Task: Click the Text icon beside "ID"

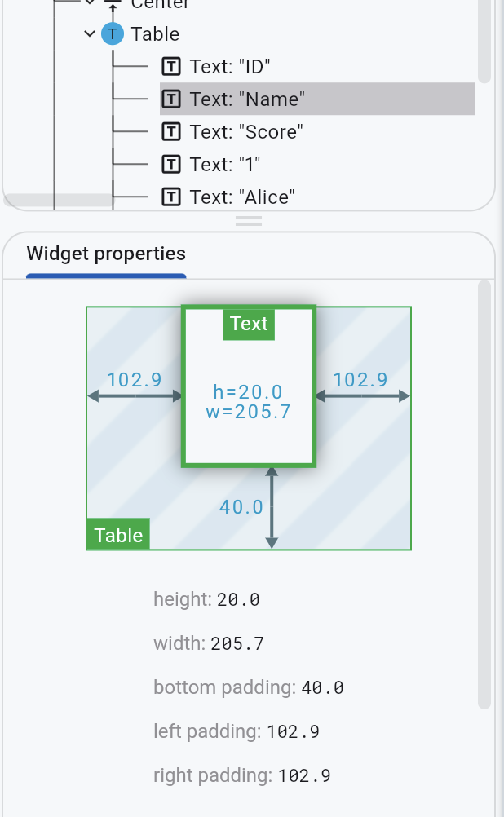Action: coord(170,66)
